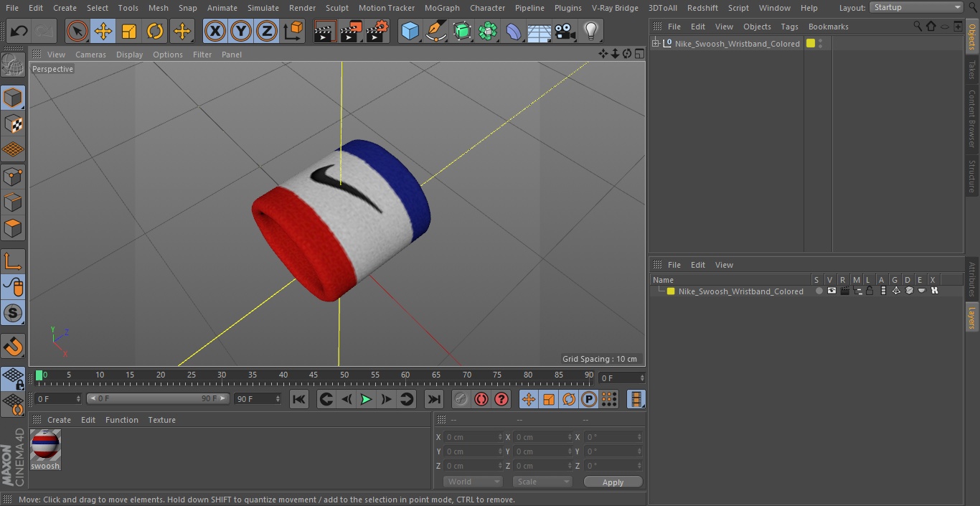Toggle layer lock icon
This screenshot has height=506, width=980.
coord(870,291)
